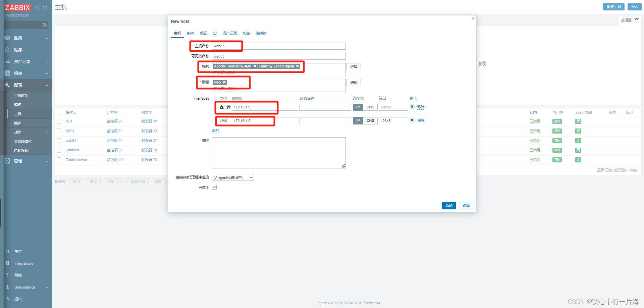Hide the sidebar with the square icon

45,7
